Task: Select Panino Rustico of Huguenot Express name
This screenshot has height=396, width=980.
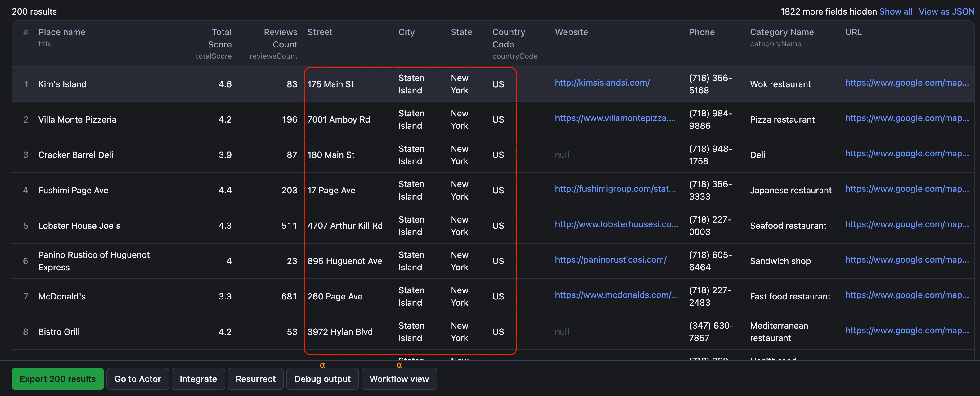Action: (94, 261)
